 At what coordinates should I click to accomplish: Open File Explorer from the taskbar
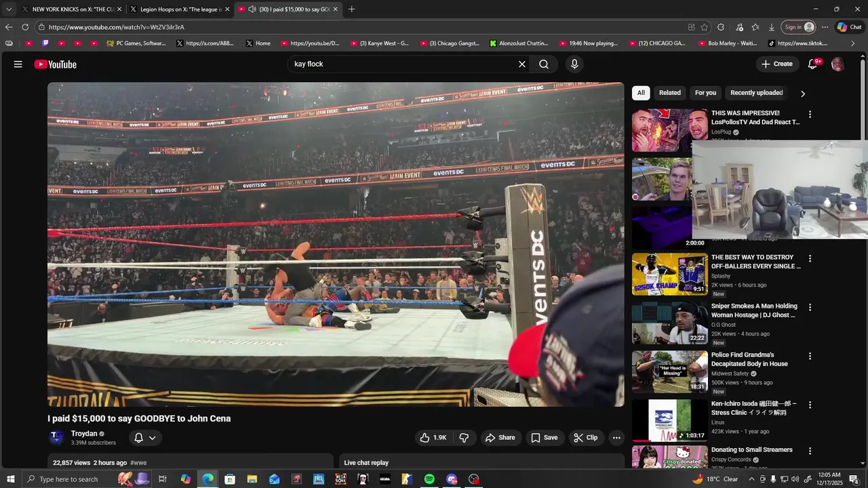coord(252,479)
